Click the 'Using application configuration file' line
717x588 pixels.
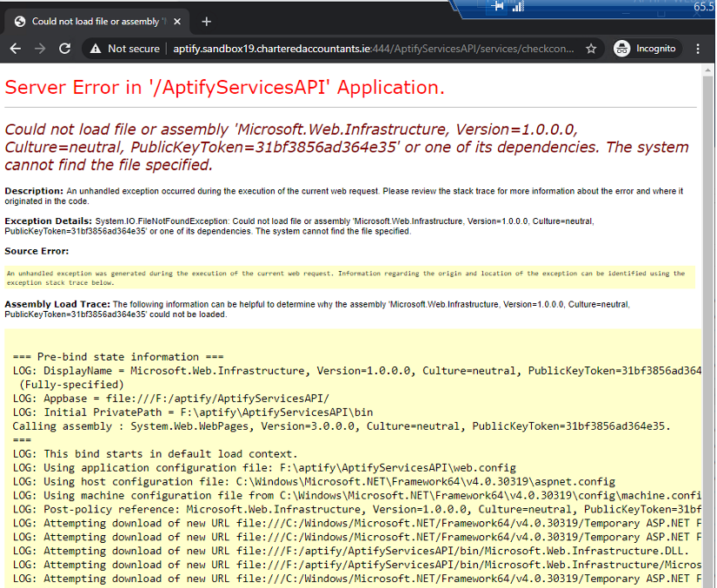coord(264,468)
